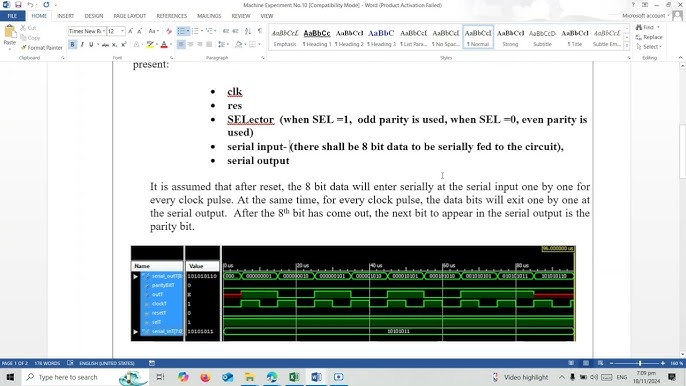Screen dimensions: 686x386
Task: Click the font color icon
Action: [x=164, y=44]
